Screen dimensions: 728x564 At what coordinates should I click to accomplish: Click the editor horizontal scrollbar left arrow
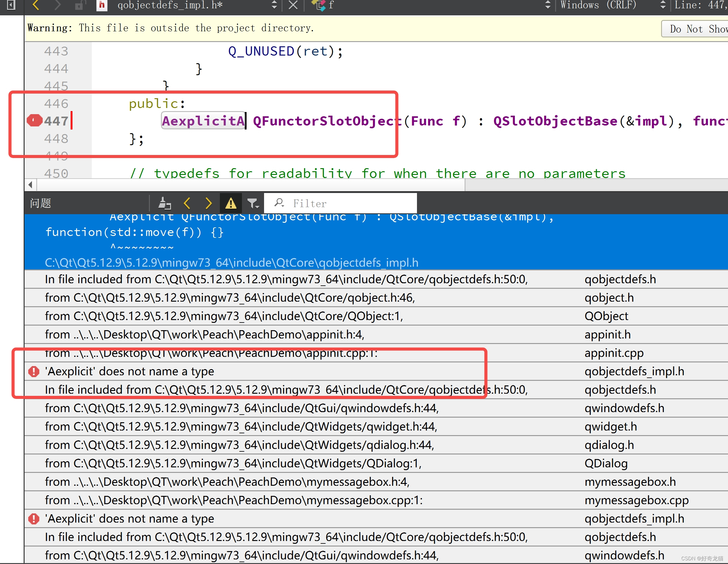(x=30, y=185)
